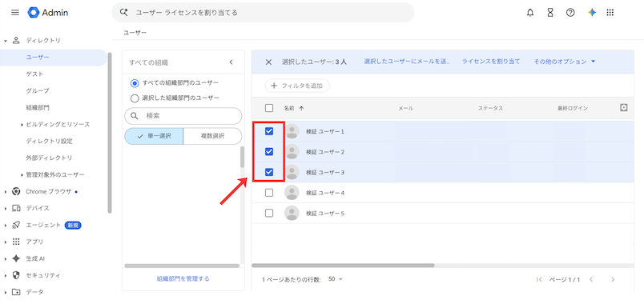The width and height of the screenshot is (644, 304).
Task: Open the Gemini sparkle icon
Action: coord(591,13)
